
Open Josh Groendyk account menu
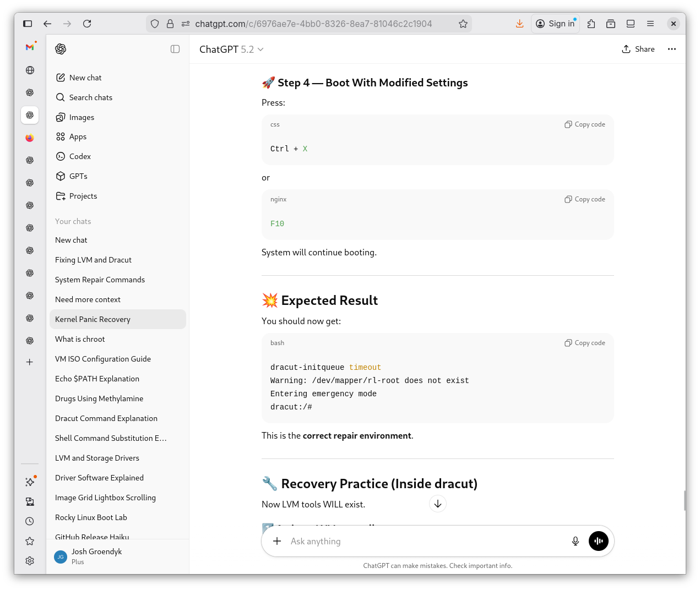coord(96,556)
